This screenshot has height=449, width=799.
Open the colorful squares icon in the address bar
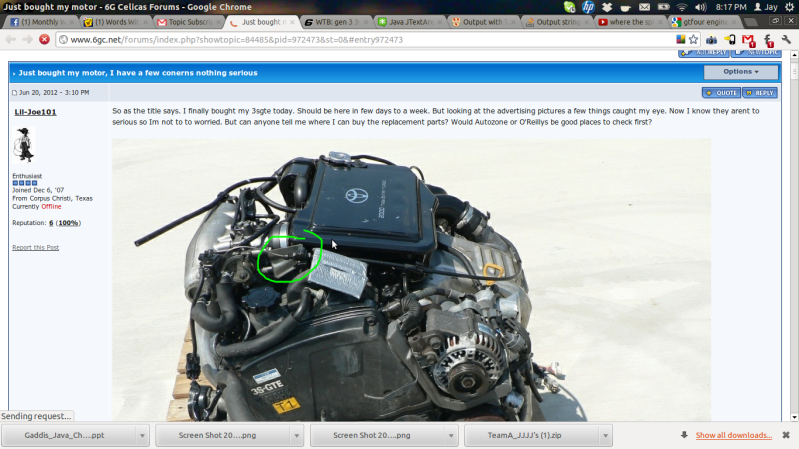click(680, 39)
